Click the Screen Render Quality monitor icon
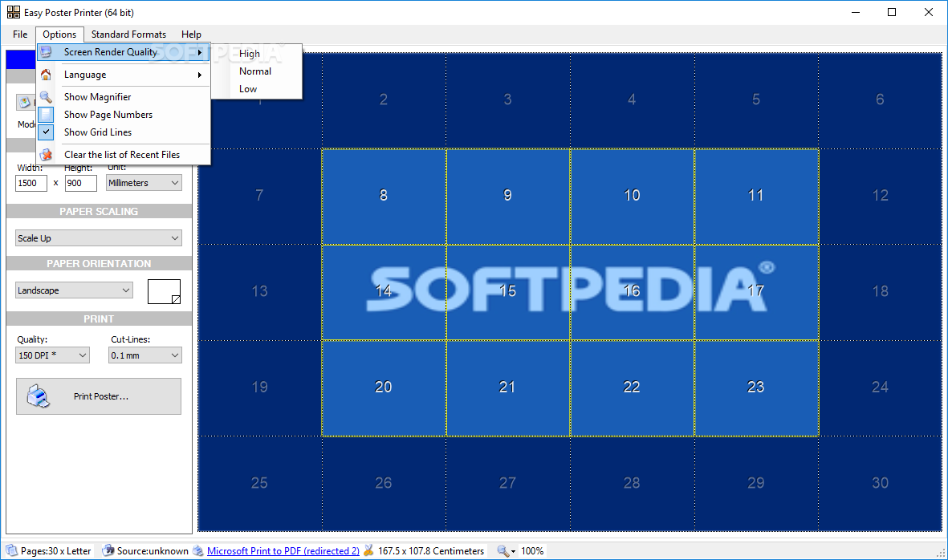The image size is (948, 560). point(46,52)
